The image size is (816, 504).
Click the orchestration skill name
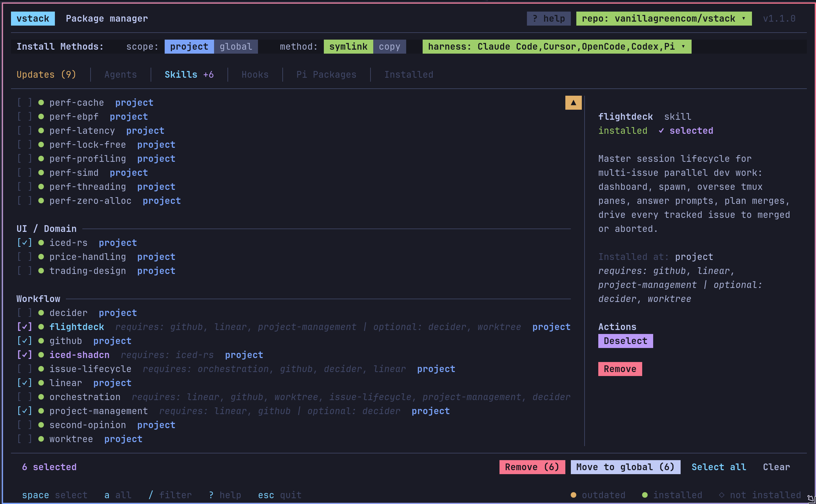pyautogui.click(x=85, y=397)
